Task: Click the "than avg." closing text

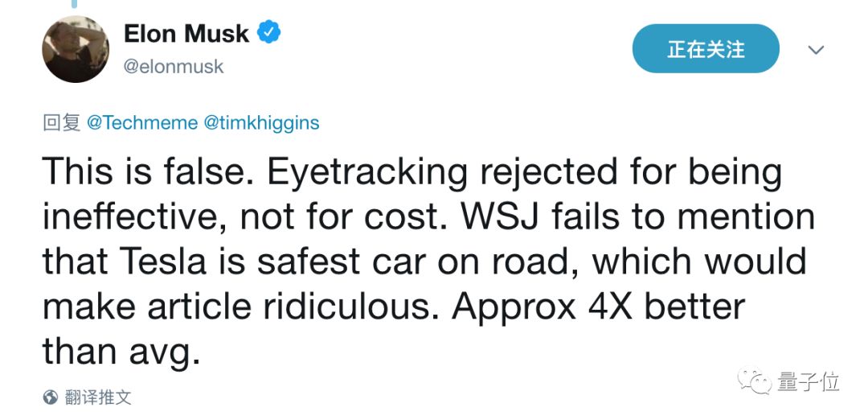Action: tap(121, 352)
